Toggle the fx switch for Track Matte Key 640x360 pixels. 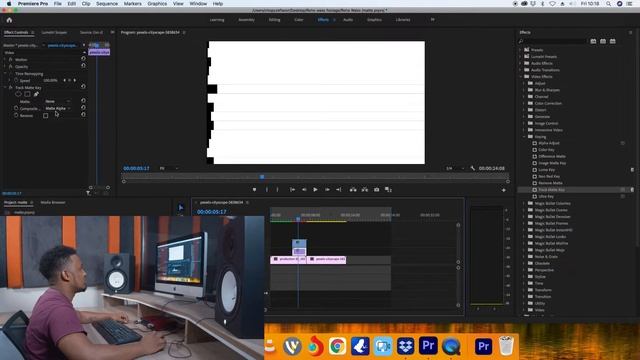point(11,87)
